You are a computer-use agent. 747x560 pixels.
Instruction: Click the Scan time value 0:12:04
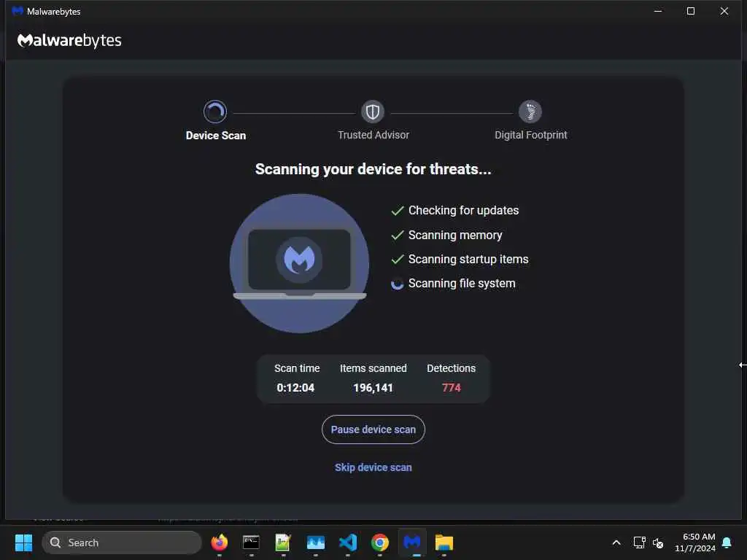point(295,388)
